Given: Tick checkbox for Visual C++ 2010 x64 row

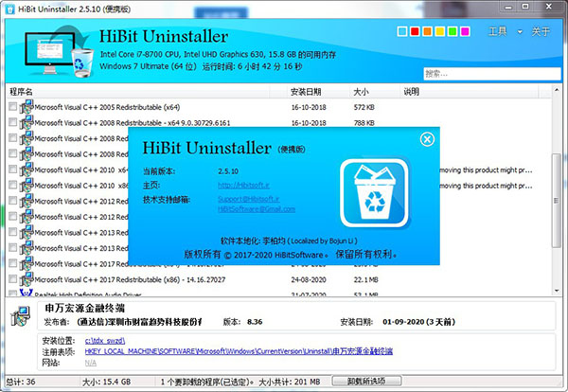Looking at the screenshot, I should click(x=12, y=169).
